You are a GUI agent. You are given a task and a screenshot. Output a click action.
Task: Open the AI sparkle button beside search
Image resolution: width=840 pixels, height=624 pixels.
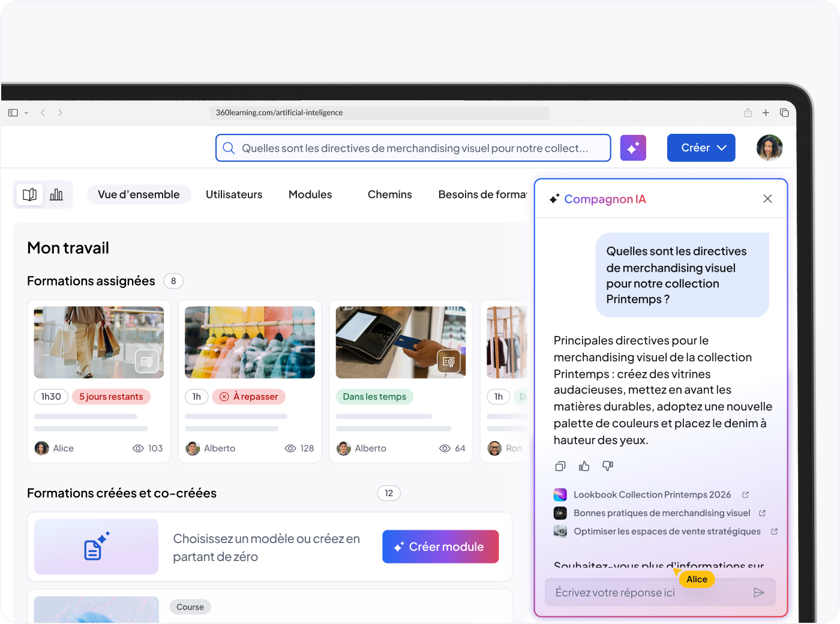point(633,148)
